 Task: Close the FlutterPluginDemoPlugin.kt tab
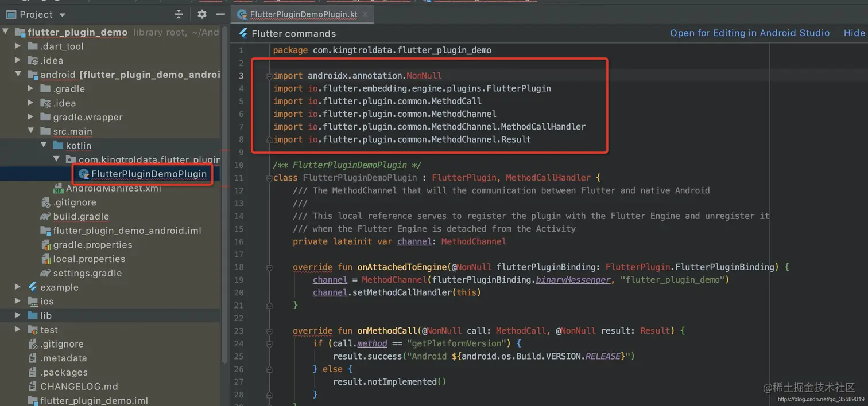[365, 14]
